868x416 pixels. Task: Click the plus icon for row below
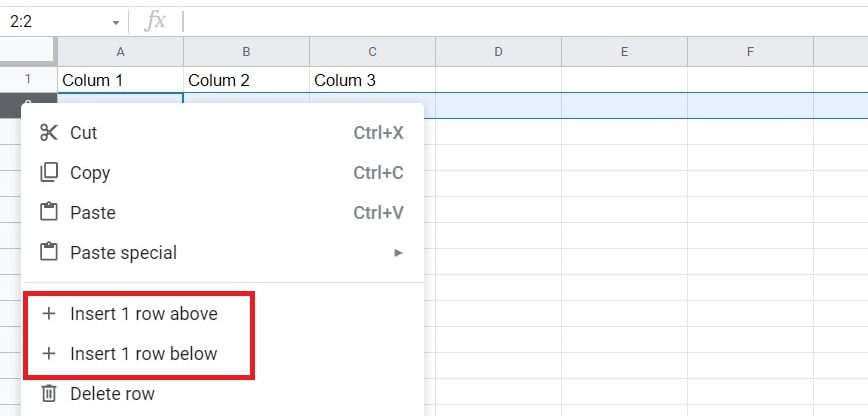(x=48, y=354)
